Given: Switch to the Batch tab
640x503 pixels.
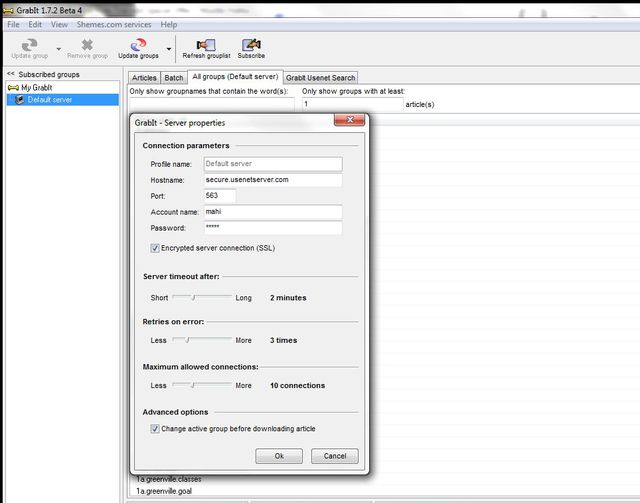Looking at the screenshot, I should [174, 78].
